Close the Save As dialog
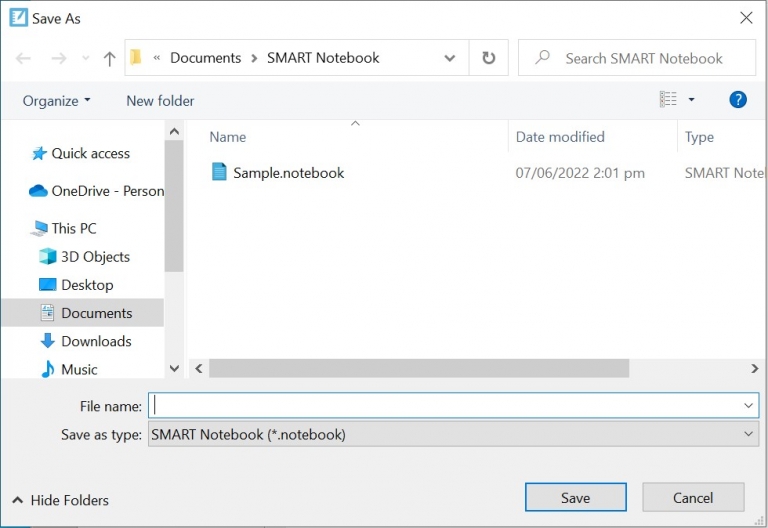Image resolution: width=768 pixels, height=528 pixels. (x=746, y=18)
